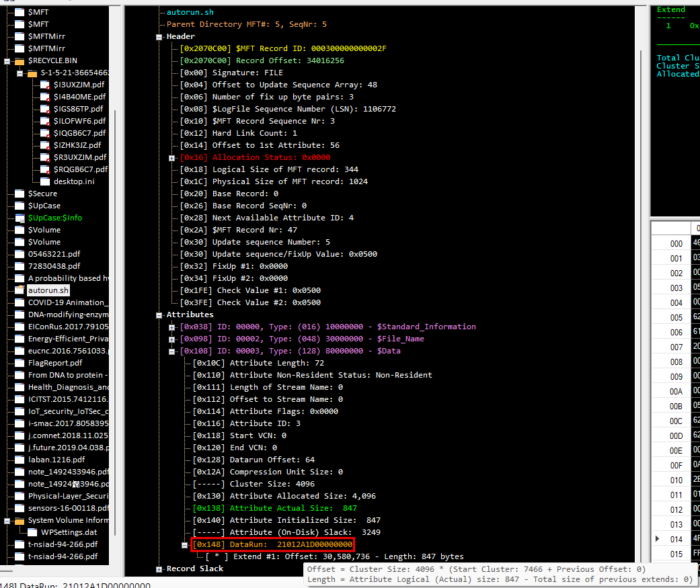Collapse the Header section

click(x=159, y=36)
